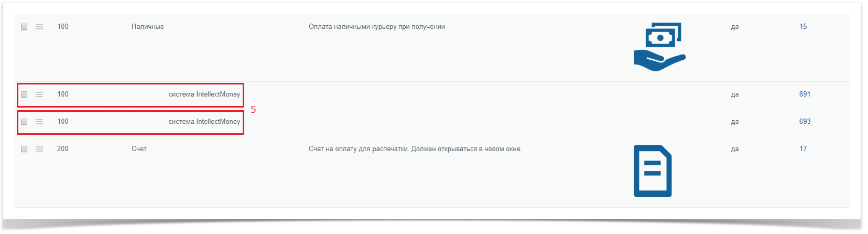Viewport: 868px width, 234px height.
Task: Click 'система IntellectMoney' in row ID 691
Action: click(204, 94)
